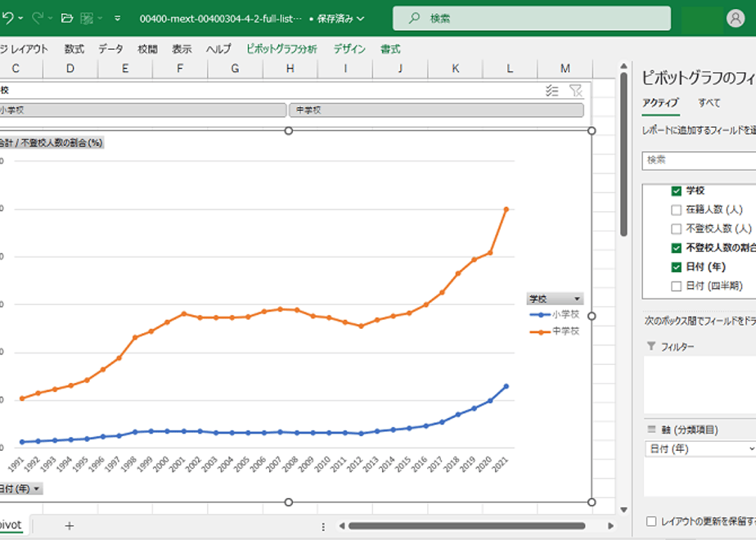Viewport: 756px width, 540px height.
Task: Click the vertical scrollbar thumb
Action: [x=623, y=155]
